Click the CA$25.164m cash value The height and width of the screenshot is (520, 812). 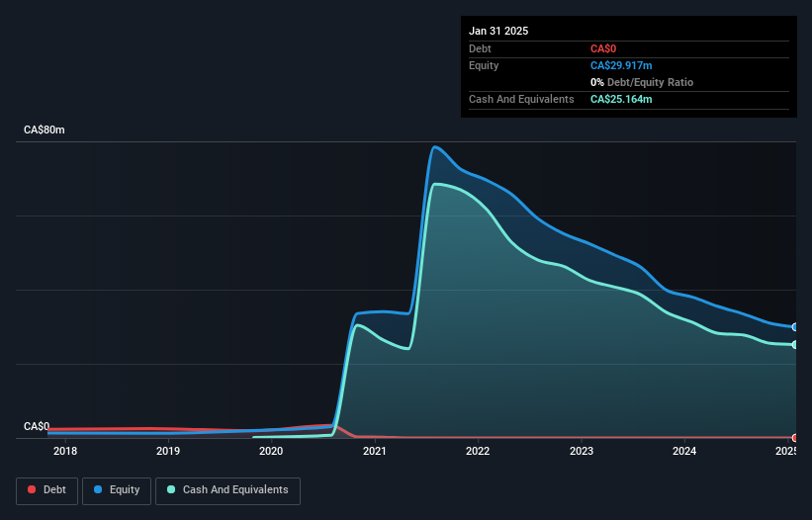tap(621, 99)
